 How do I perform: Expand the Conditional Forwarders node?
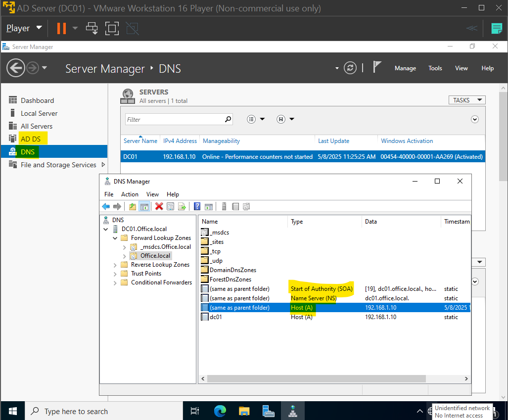[x=115, y=283]
